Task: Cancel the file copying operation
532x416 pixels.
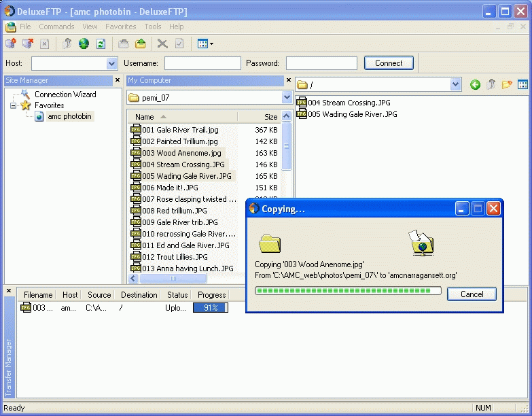Action: 472,294
